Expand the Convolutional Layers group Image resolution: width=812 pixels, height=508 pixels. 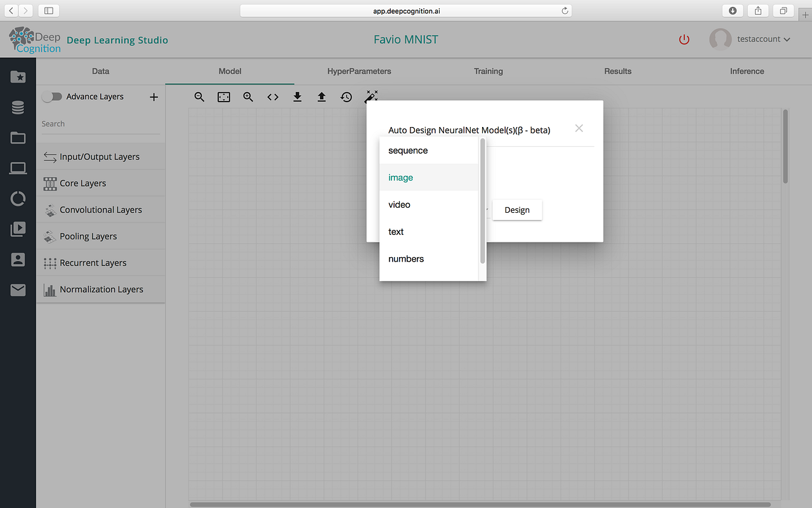tap(101, 210)
